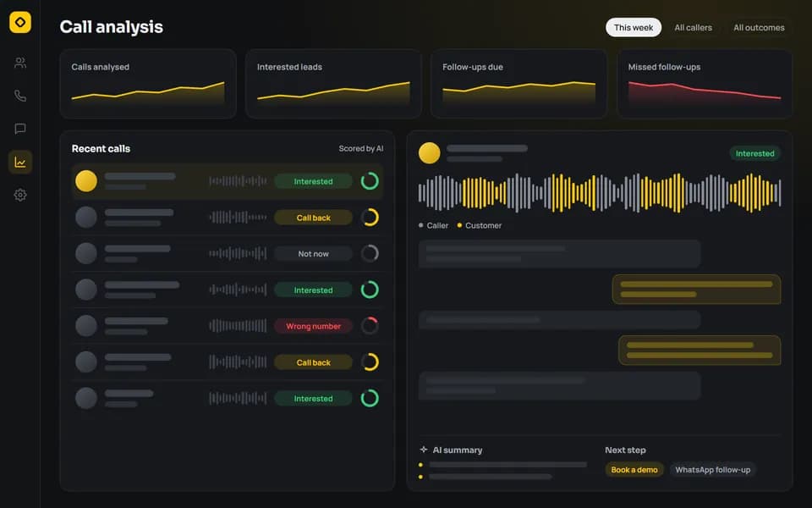This screenshot has width=812, height=508.
Task: Click the Book a demo next step
Action: (634, 470)
